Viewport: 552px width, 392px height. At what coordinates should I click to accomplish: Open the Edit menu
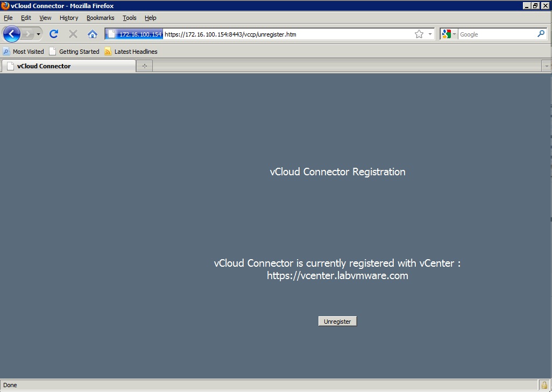[x=26, y=18]
